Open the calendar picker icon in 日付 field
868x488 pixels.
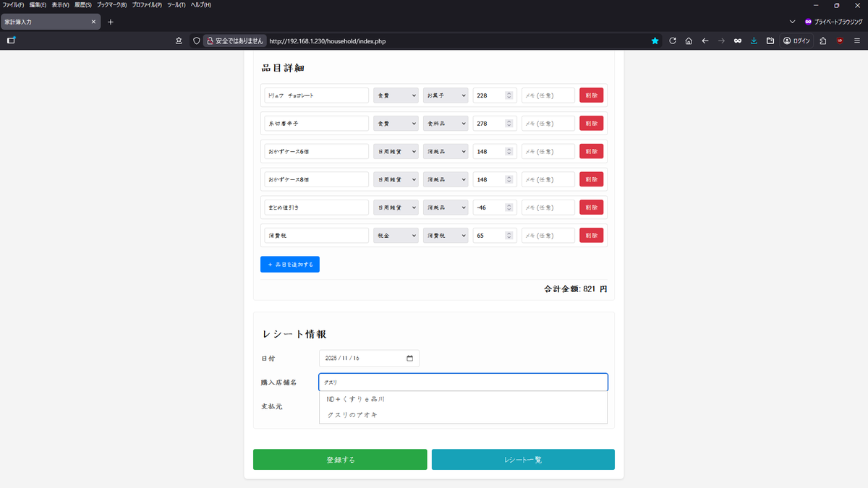pos(409,359)
